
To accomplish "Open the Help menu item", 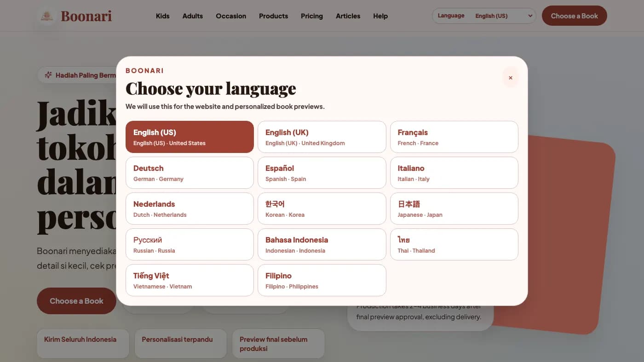I will pyautogui.click(x=380, y=16).
